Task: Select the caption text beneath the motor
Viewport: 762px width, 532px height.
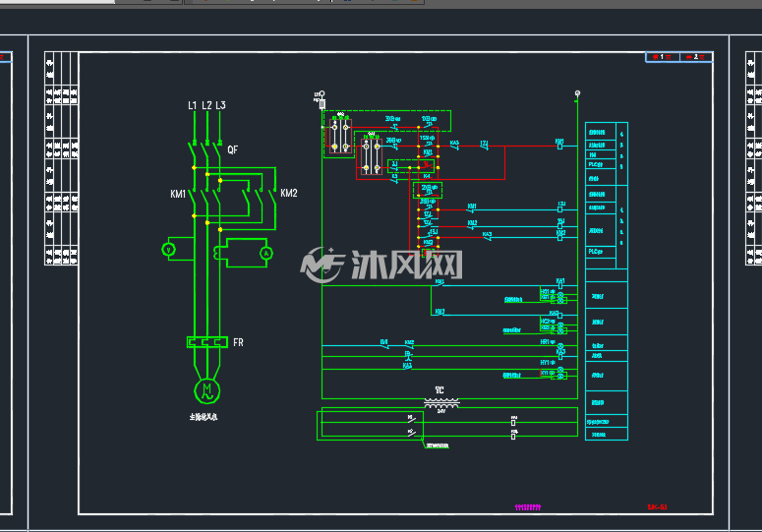Action: click(204, 417)
